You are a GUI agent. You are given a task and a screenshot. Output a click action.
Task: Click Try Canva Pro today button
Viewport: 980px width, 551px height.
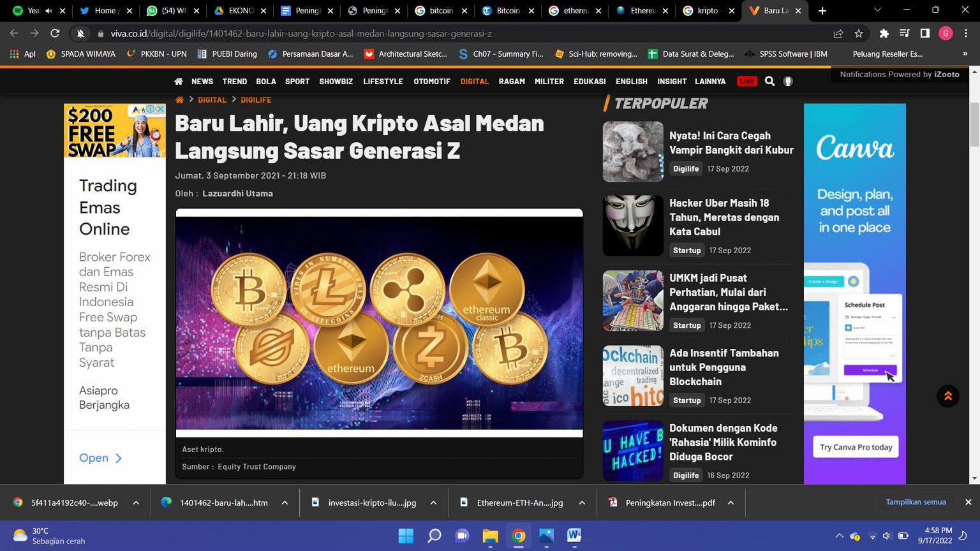click(x=856, y=447)
